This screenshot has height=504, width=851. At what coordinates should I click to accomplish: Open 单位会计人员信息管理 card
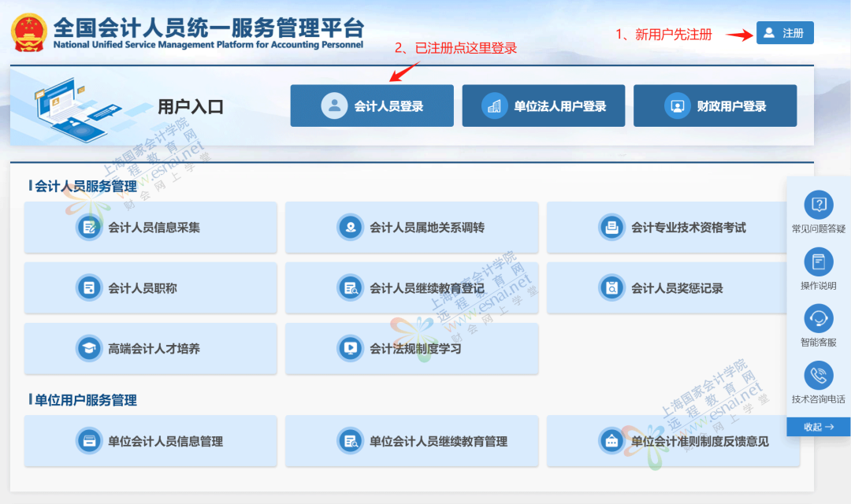click(x=151, y=441)
